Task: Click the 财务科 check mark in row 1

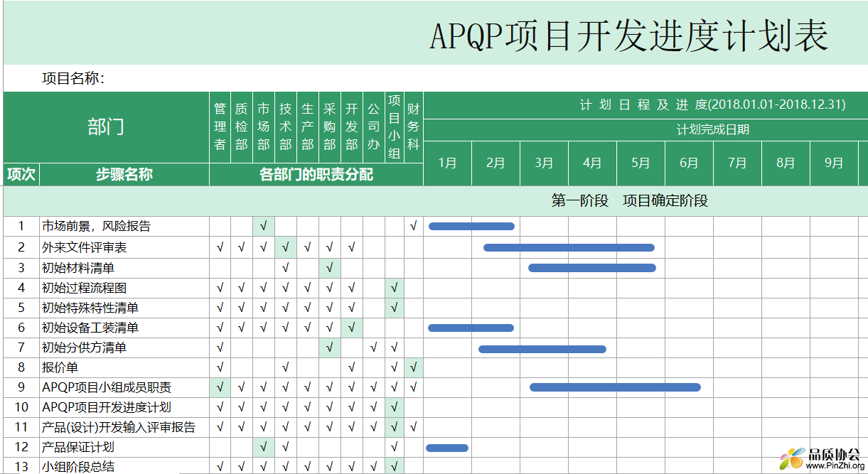Action: 414,227
